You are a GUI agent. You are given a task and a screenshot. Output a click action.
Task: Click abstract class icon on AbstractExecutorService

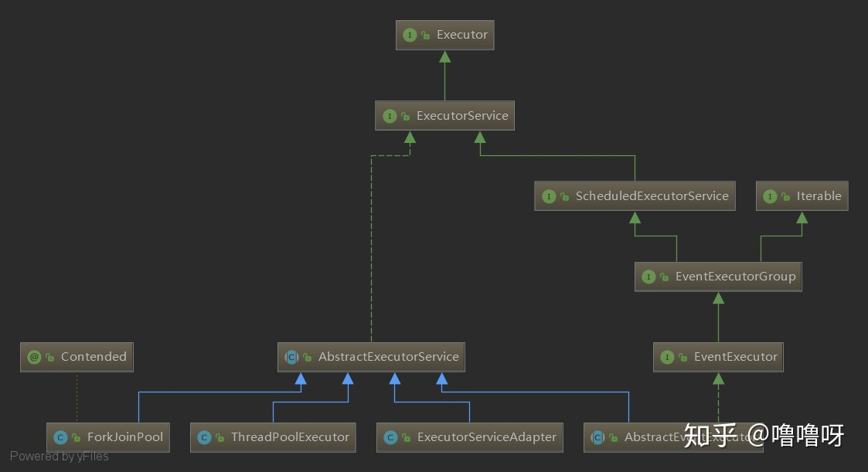291,357
